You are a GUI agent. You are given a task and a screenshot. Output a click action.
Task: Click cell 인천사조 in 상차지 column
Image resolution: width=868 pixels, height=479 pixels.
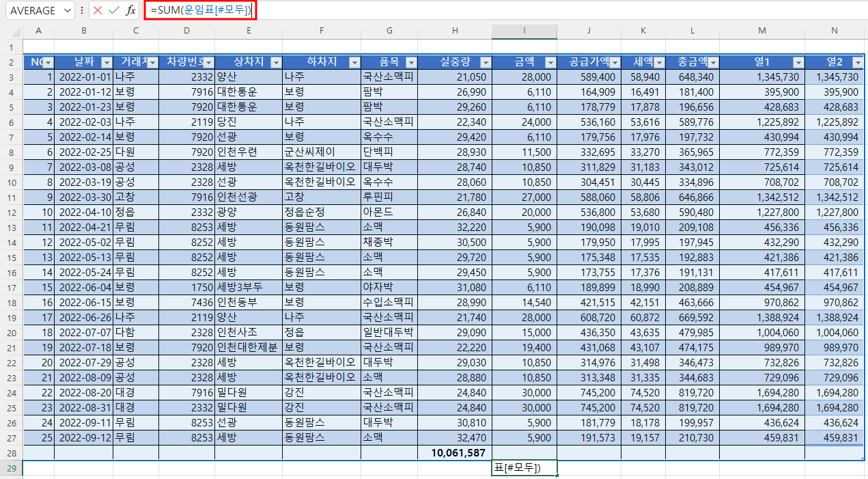pos(248,333)
